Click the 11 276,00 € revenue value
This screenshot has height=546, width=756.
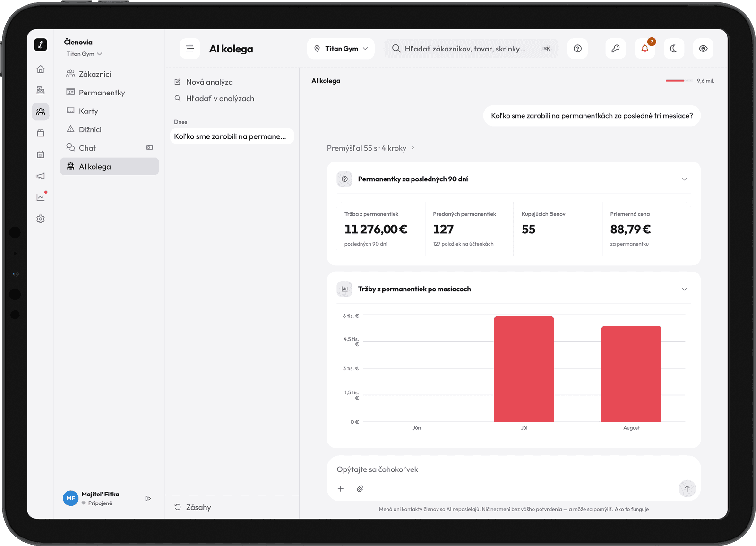point(376,230)
